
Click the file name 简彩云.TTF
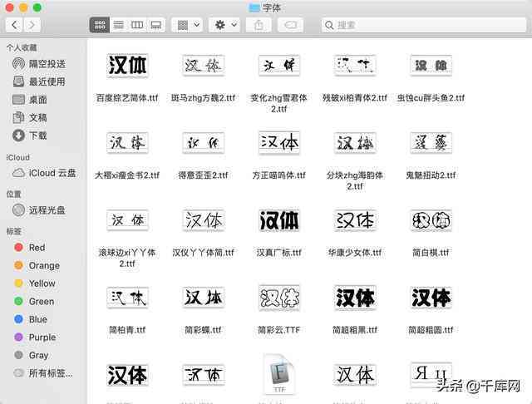(x=279, y=330)
